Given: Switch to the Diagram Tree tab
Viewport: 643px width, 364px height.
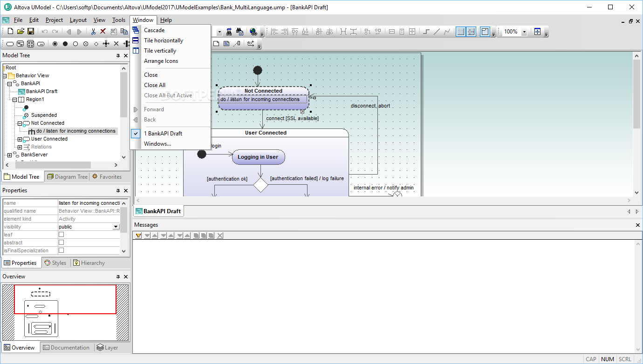Looking at the screenshot, I should pos(67,177).
